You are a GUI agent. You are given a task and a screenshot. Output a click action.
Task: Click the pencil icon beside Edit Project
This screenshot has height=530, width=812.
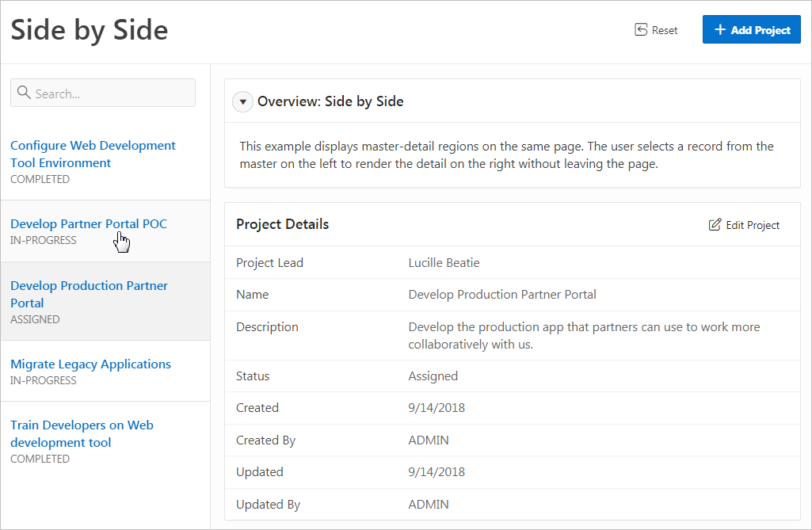[715, 225]
